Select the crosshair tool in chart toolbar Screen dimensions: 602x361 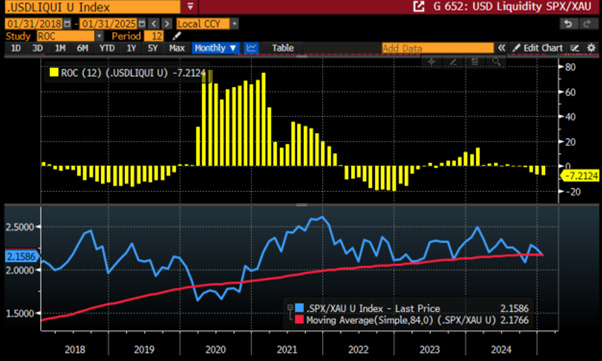click(x=432, y=61)
